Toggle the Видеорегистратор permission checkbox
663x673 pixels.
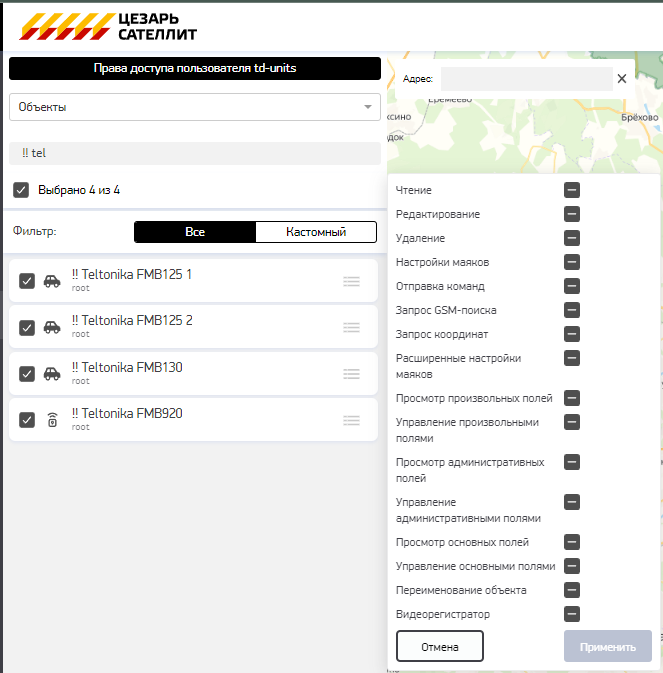(572, 614)
